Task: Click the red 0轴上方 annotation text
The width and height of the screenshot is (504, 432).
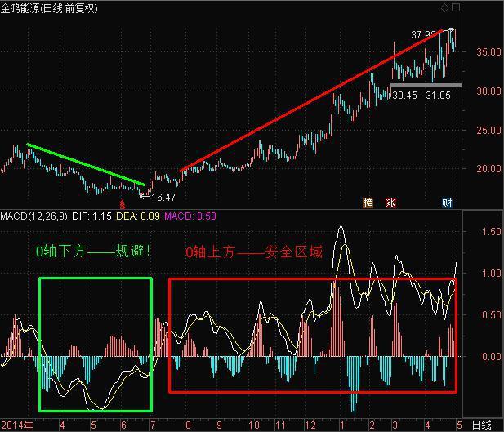Action: point(253,252)
